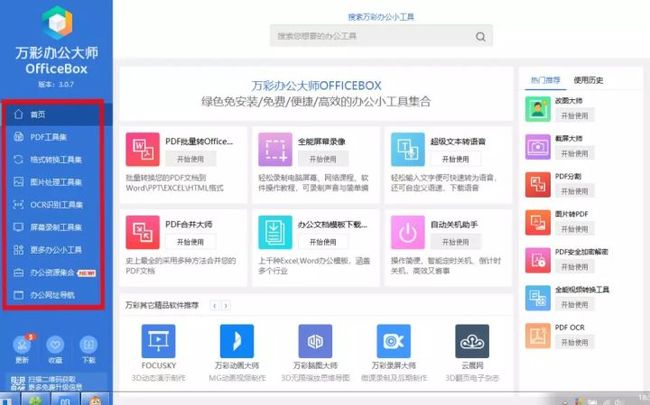The image size is (650, 405).
Task: Select OCR识别工具集 in the sidebar
Action: click(x=56, y=204)
